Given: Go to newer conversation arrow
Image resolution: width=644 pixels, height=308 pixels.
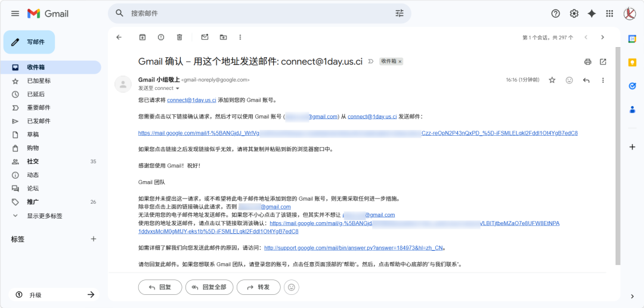Looking at the screenshot, I should [x=586, y=38].
